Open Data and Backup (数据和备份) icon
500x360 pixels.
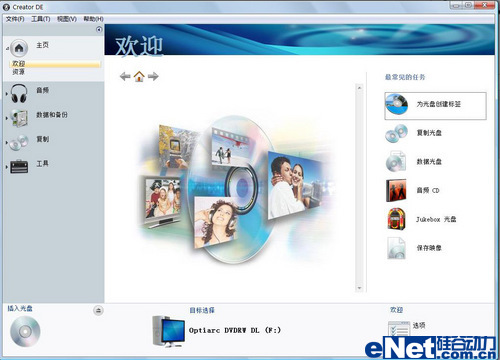[x=19, y=118]
